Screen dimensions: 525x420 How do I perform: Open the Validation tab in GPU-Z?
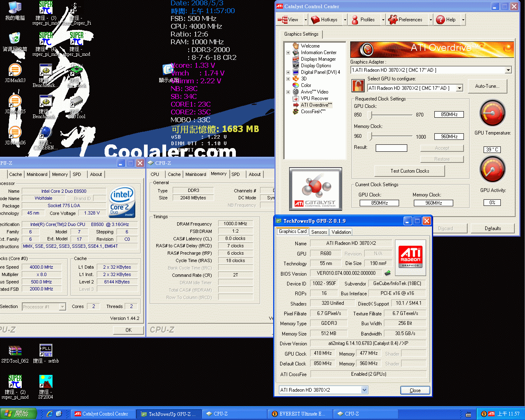pyautogui.click(x=341, y=232)
